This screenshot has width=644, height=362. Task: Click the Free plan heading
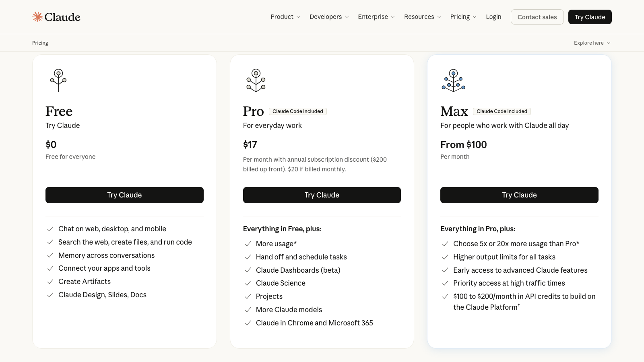59,111
